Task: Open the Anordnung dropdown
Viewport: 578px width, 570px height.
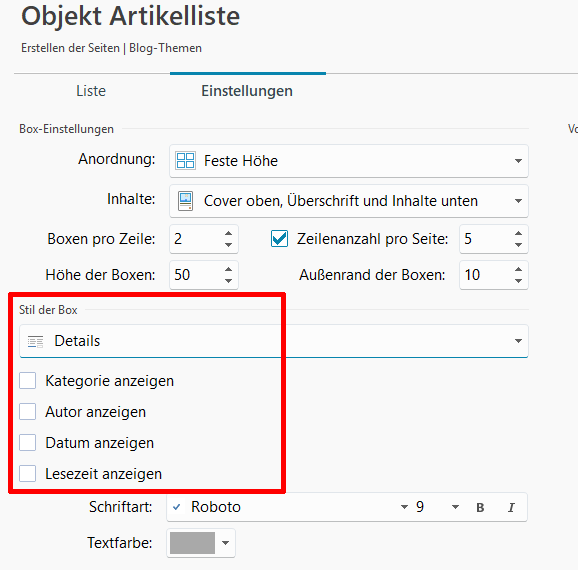Action: 349,161
